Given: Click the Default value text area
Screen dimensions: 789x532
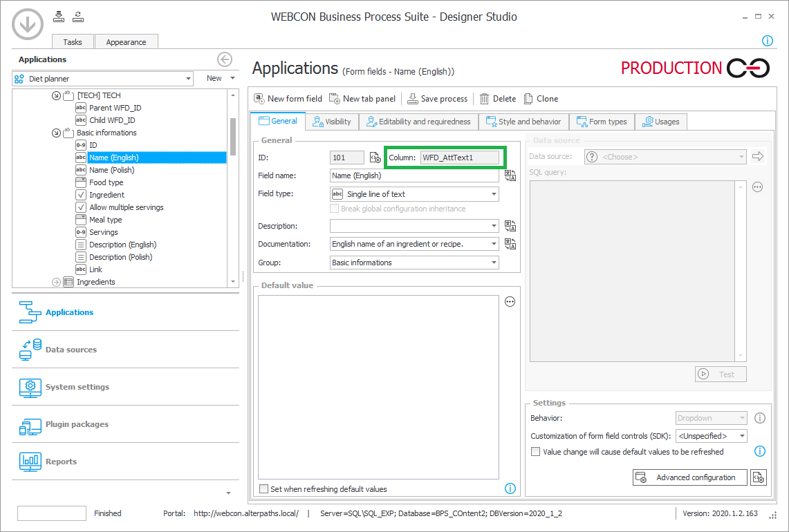Looking at the screenshot, I should pos(378,387).
